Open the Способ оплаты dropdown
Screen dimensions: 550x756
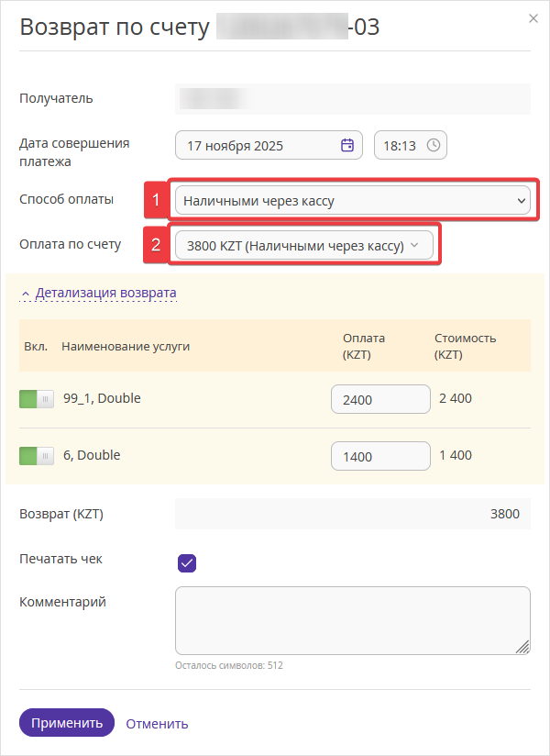tap(353, 199)
